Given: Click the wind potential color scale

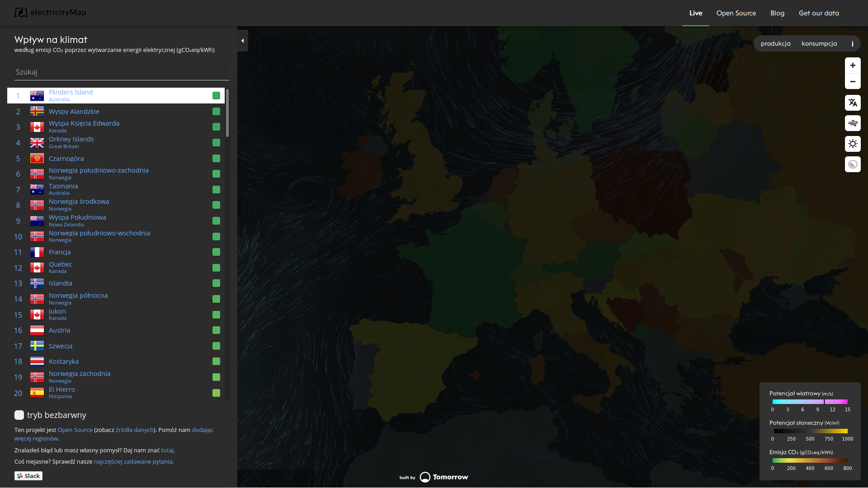Looking at the screenshot, I should point(810,402).
